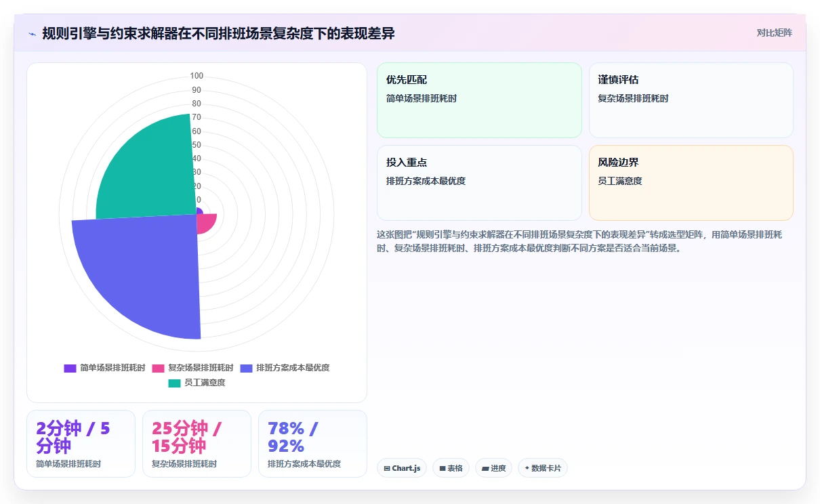Click the dashboard title heading
The image size is (820, 504).
[218, 33]
